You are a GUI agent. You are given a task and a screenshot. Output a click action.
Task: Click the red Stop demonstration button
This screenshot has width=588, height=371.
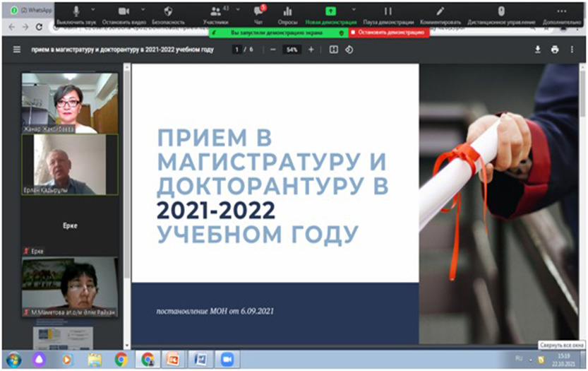click(388, 33)
